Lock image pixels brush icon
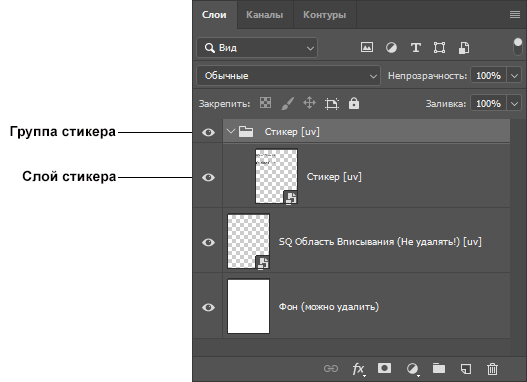 288,103
